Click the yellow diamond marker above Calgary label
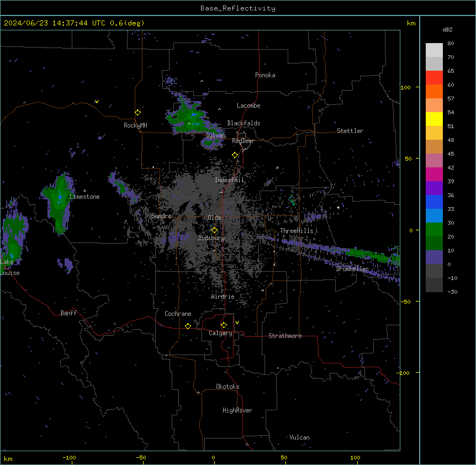 pos(224,325)
